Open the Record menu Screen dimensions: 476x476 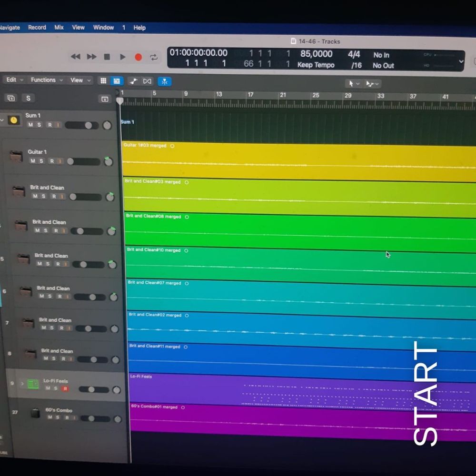[x=37, y=27]
